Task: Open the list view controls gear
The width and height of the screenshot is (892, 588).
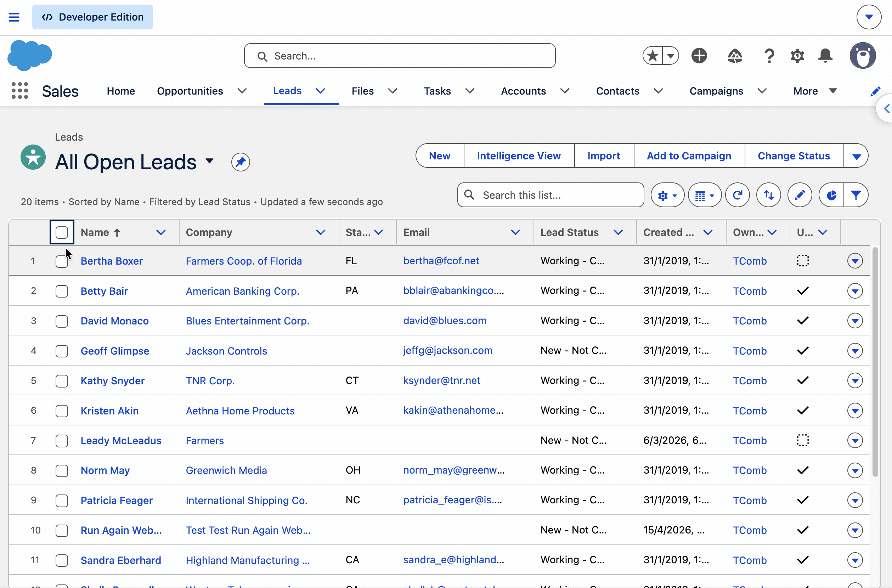Action: click(x=667, y=195)
